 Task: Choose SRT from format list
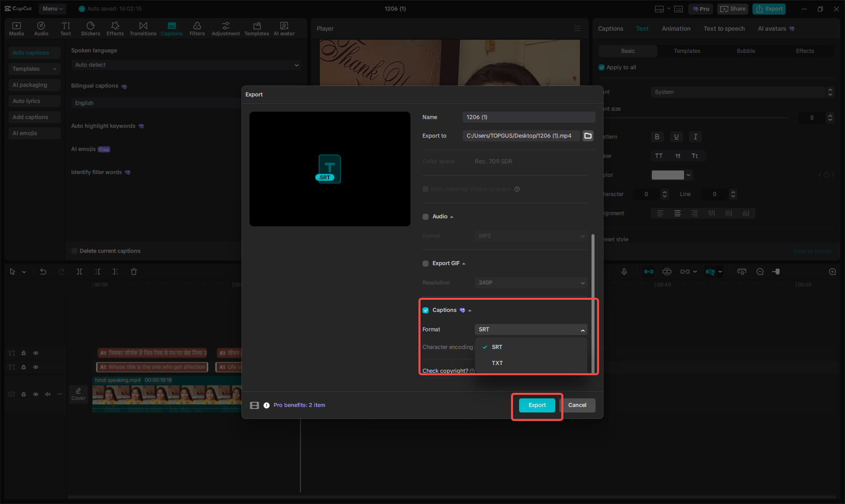pyautogui.click(x=531, y=347)
